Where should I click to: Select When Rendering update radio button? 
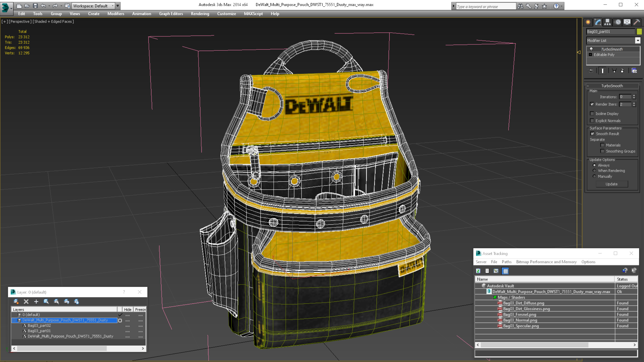(594, 170)
